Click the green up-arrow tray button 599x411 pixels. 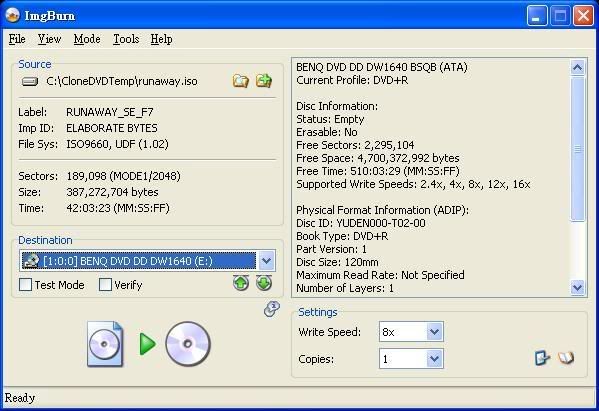pos(241,283)
